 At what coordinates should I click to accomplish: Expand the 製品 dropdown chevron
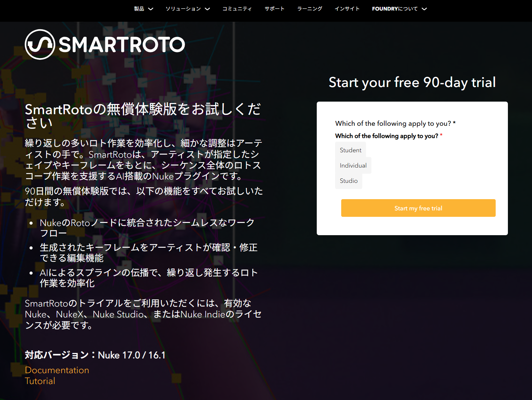[x=151, y=9]
